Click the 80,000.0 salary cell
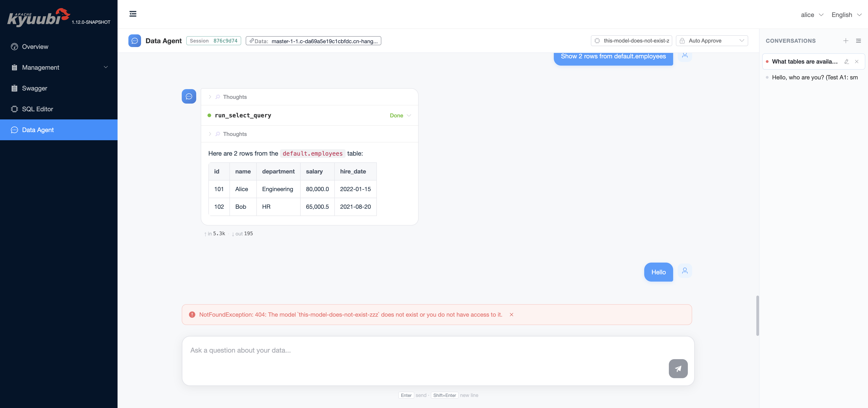Image resolution: width=868 pixels, height=408 pixels. 317,189
